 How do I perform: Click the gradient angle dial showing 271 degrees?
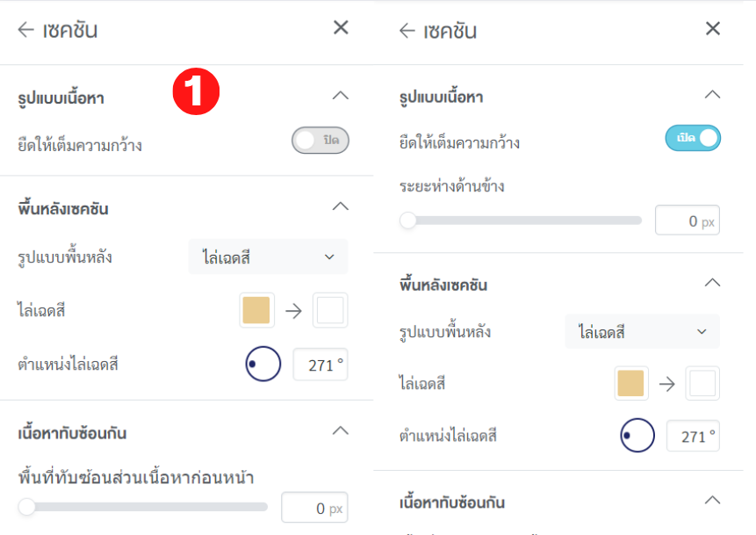(x=262, y=364)
